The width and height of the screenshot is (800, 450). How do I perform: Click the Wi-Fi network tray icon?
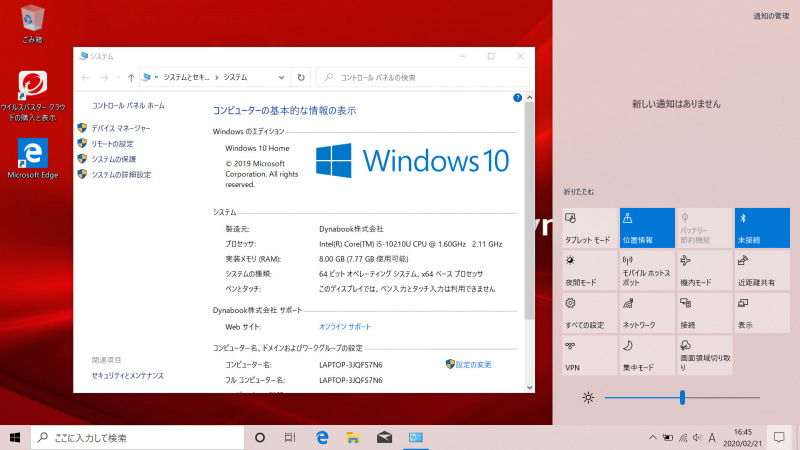(683, 437)
